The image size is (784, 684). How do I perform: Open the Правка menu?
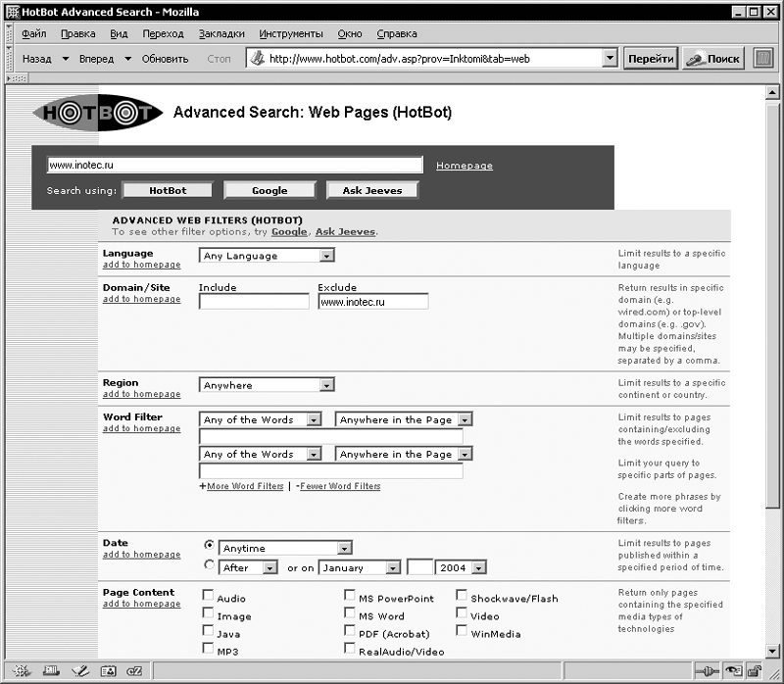tap(78, 33)
